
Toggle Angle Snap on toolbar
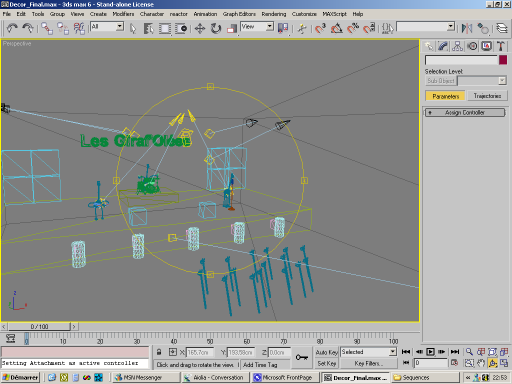(337, 28)
